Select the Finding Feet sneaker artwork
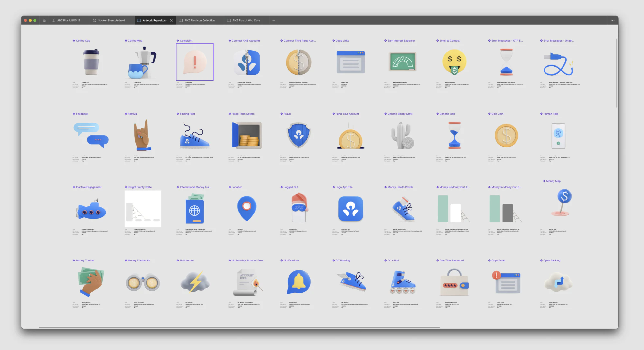644x350 pixels. coord(195,136)
